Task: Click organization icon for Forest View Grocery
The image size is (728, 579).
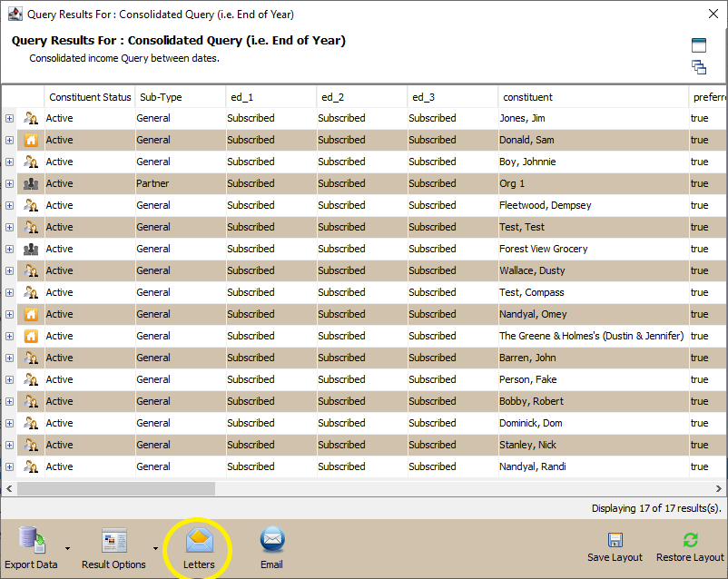Action: (31, 249)
